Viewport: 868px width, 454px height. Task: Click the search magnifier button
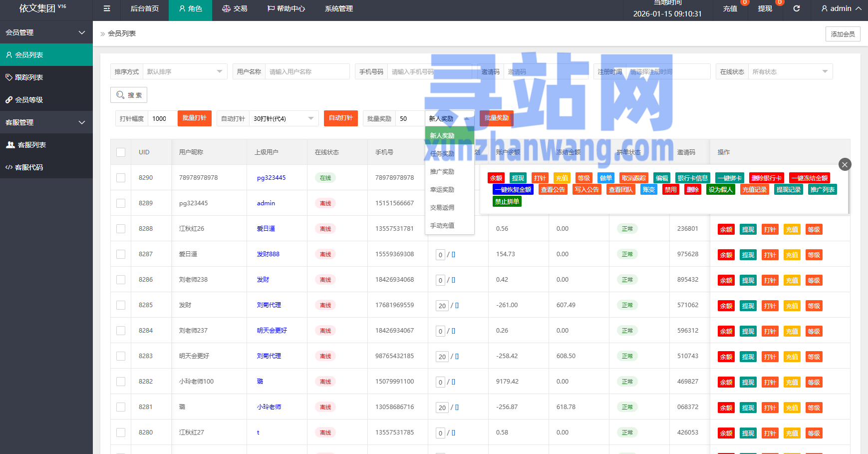click(x=129, y=95)
